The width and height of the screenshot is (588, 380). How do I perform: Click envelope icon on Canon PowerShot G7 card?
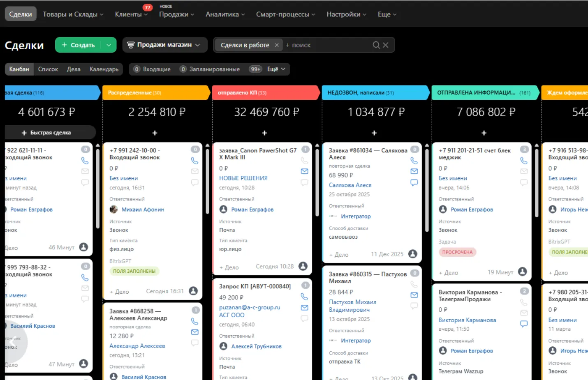coord(304,171)
